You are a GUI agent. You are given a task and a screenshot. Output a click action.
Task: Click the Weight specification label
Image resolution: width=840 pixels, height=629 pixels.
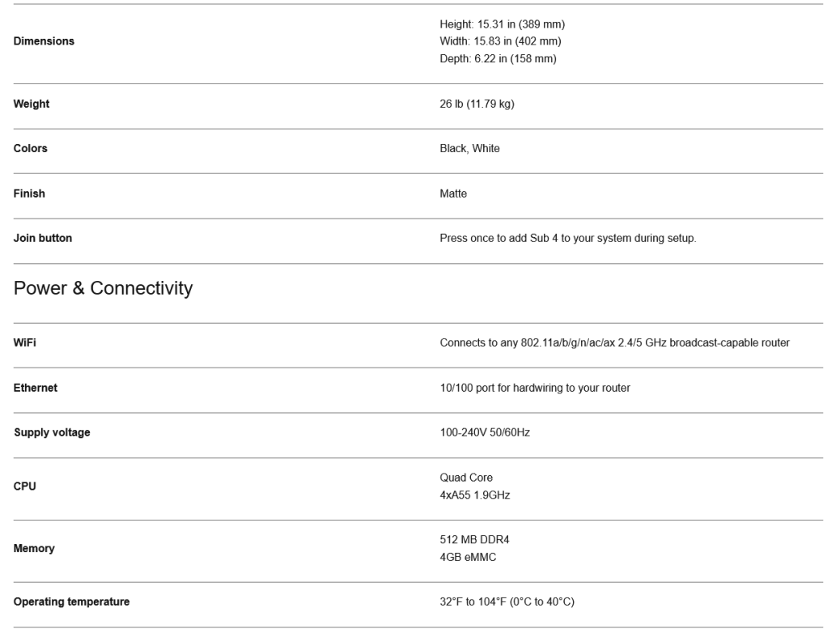32,104
